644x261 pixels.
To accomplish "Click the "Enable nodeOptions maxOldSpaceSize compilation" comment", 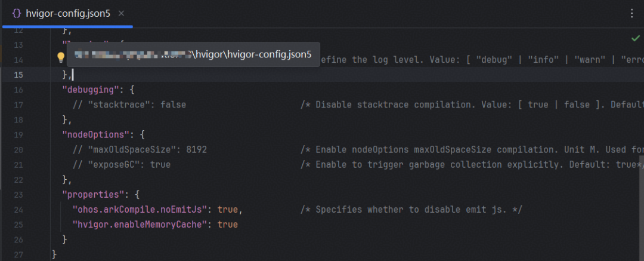I will (472, 149).
